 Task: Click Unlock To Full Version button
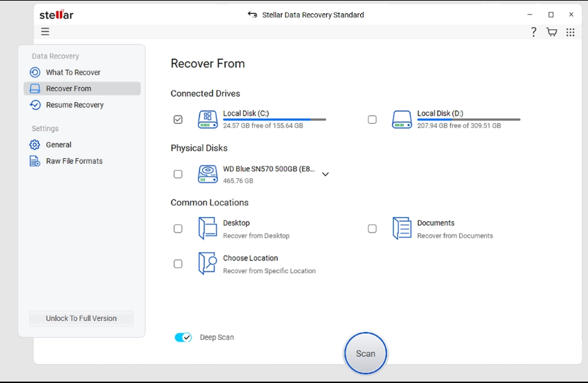(x=82, y=318)
